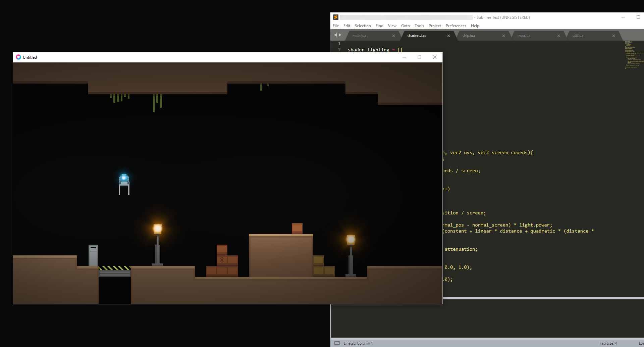Minimize the Untitled game window
This screenshot has width=644, height=347.
tap(404, 57)
